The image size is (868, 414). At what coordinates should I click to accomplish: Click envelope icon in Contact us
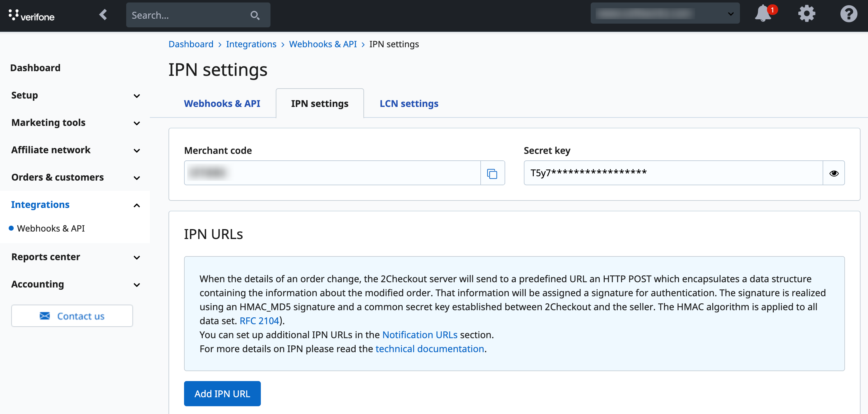[45, 316]
